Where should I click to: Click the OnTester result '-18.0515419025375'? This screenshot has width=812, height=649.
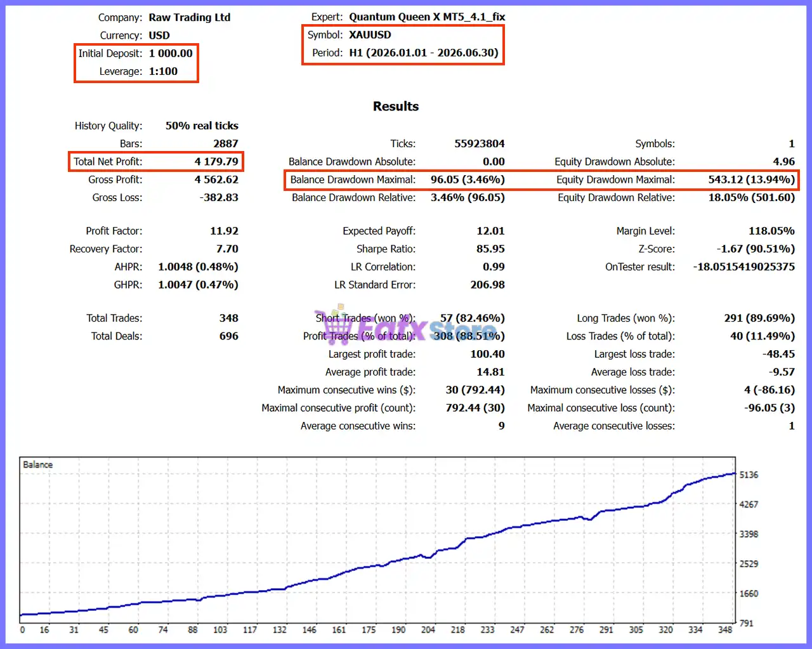click(744, 266)
